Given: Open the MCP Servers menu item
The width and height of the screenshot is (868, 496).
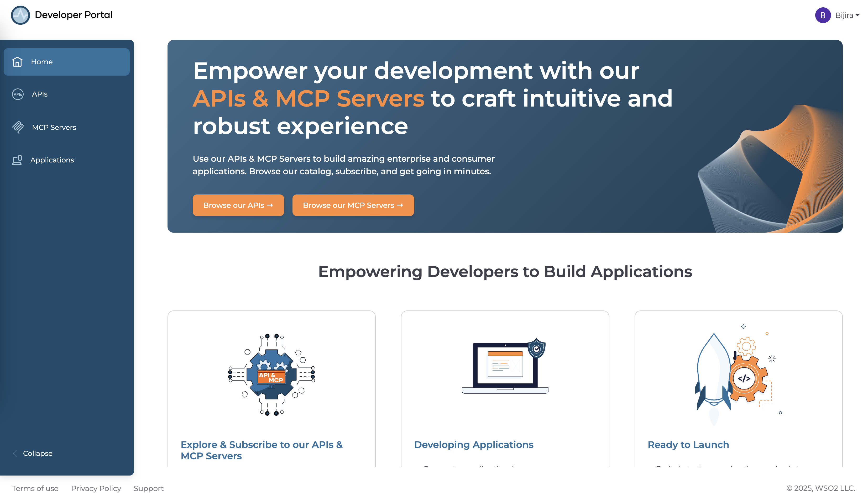Looking at the screenshot, I should click(54, 127).
